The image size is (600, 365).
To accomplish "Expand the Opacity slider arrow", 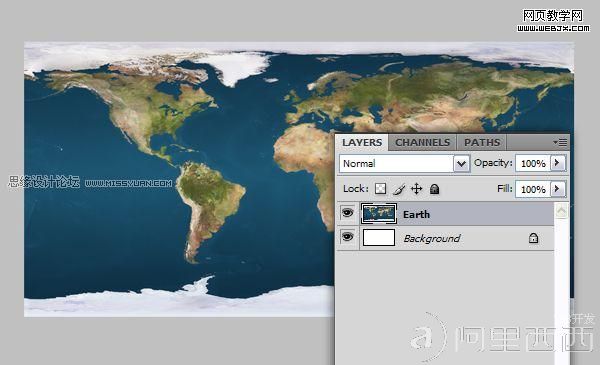I will [x=557, y=163].
